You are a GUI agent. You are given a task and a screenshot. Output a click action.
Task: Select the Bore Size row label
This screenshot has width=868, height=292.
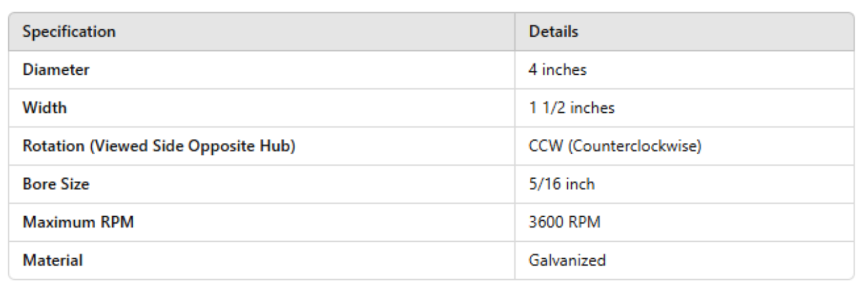coord(56,185)
